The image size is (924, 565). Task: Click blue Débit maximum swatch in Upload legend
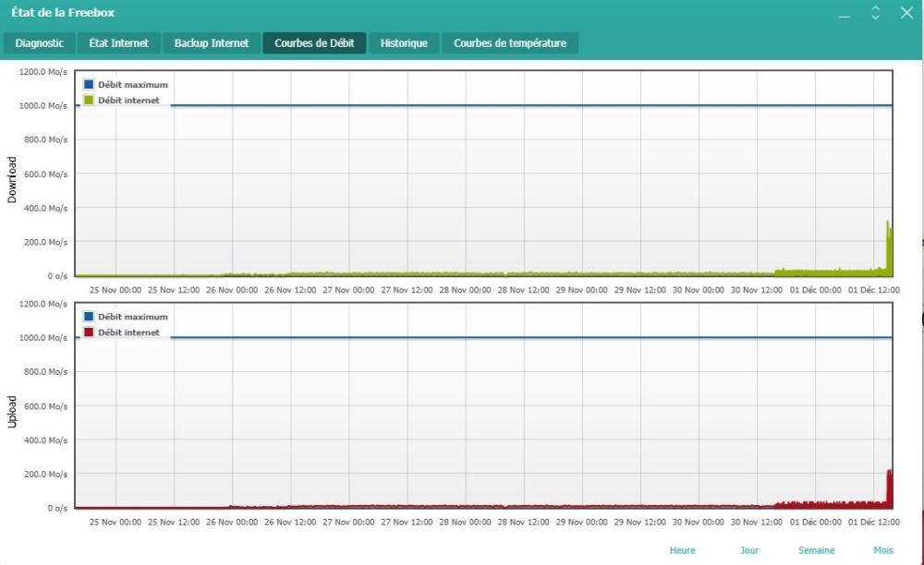[x=89, y=318]
